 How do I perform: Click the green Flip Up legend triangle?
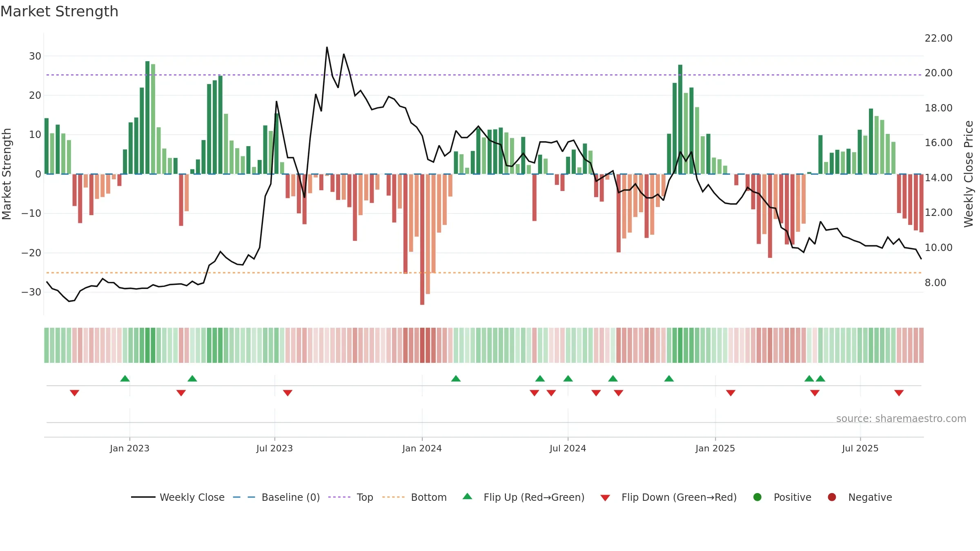[x=468, y=496]
